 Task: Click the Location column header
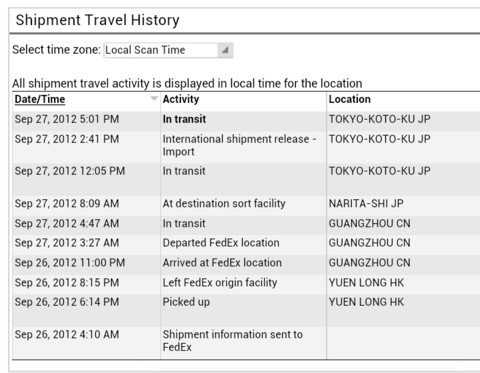pos(350,99)
